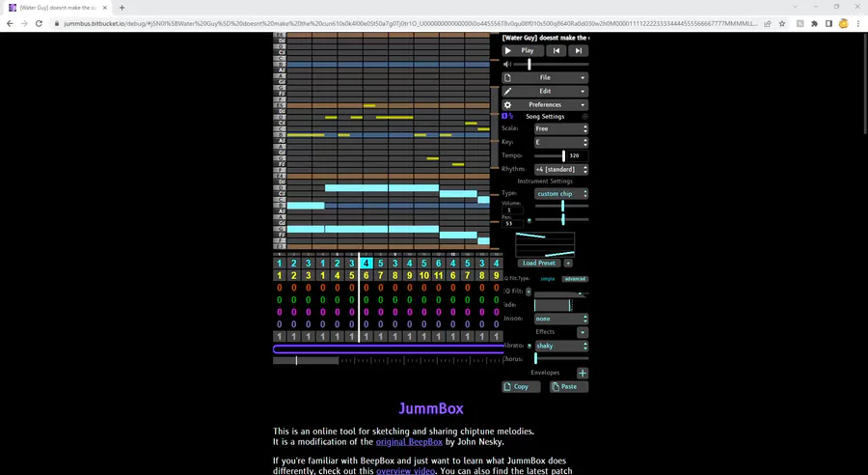
Task: Add an envelope with the plus button
Action: pyautogui.click(x=583, y=373)
